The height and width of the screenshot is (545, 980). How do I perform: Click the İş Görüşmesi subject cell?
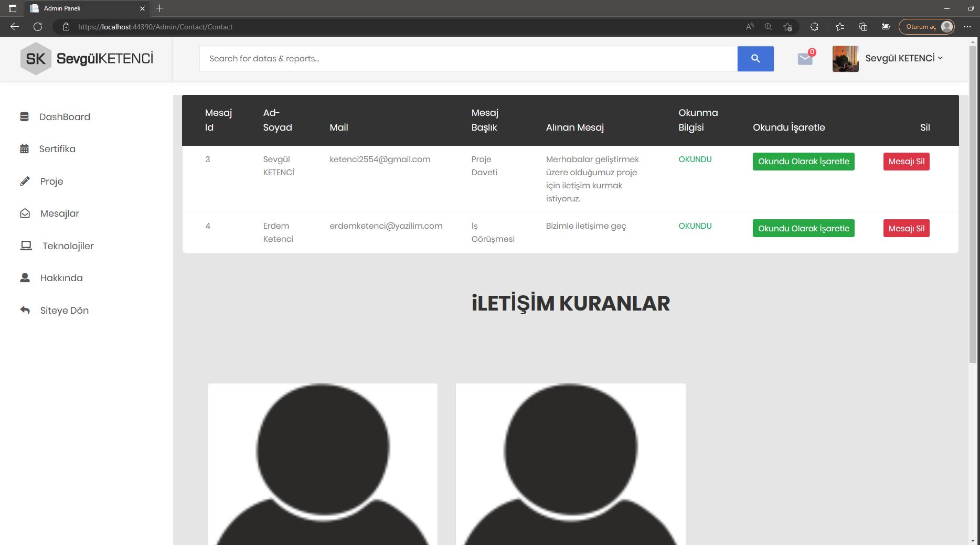coord(493,232)
